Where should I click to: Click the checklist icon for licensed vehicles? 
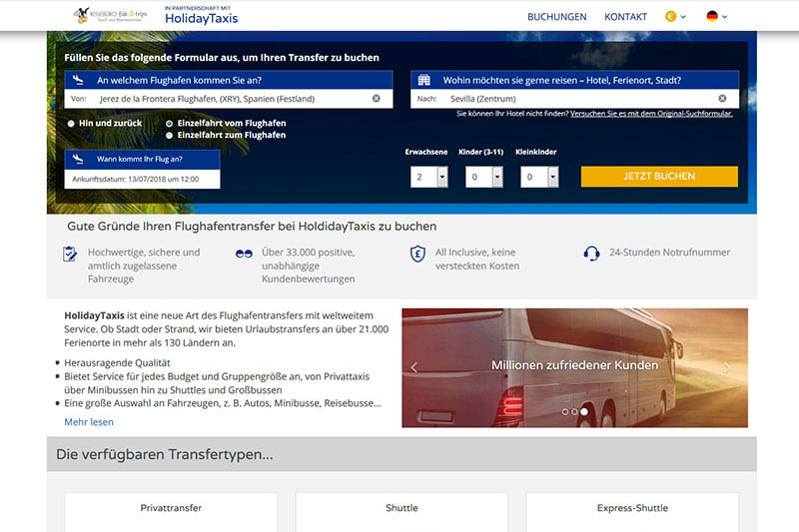[x=70, y=253]
